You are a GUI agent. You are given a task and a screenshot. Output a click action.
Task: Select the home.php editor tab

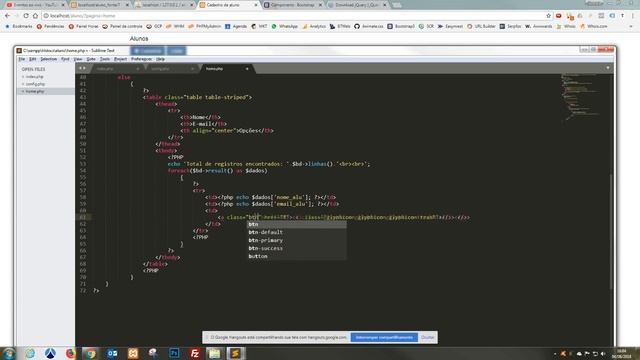[225, 69]
